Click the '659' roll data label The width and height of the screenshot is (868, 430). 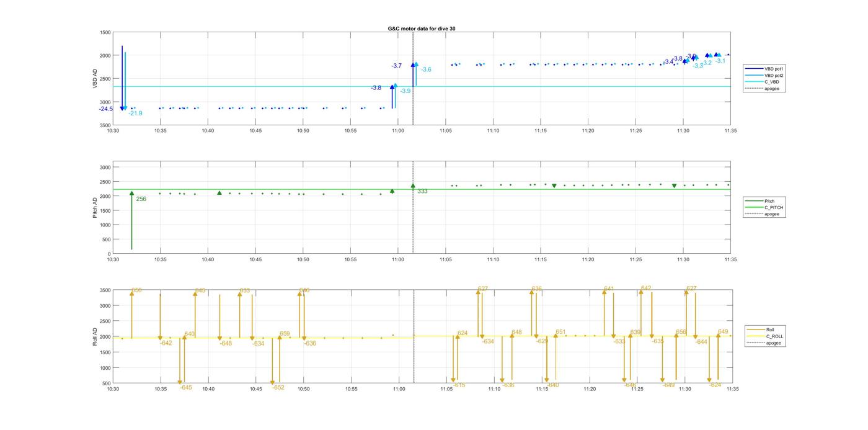click(x=285, y=334)
